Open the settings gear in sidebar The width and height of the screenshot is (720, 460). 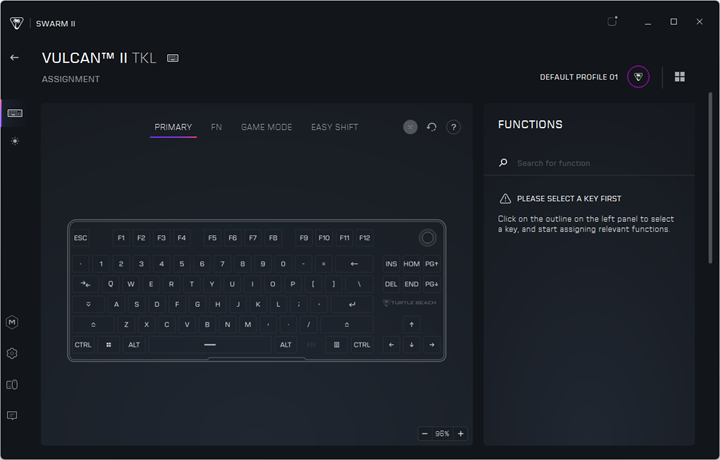tap(12, 353)
